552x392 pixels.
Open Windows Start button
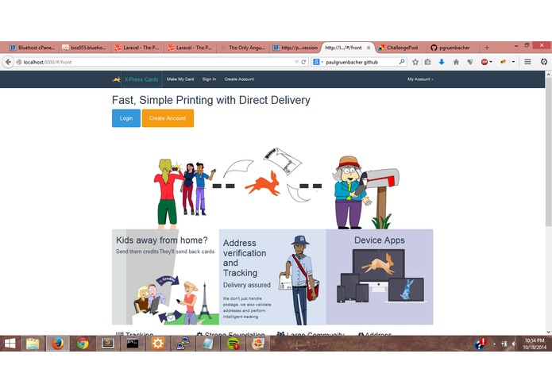[x=10, y=344]
